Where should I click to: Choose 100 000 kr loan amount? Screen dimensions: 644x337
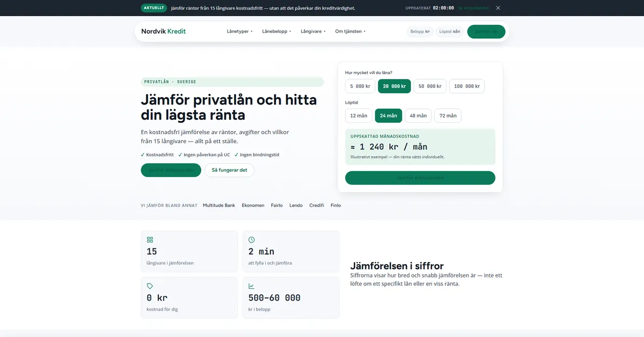coord(467,86)
